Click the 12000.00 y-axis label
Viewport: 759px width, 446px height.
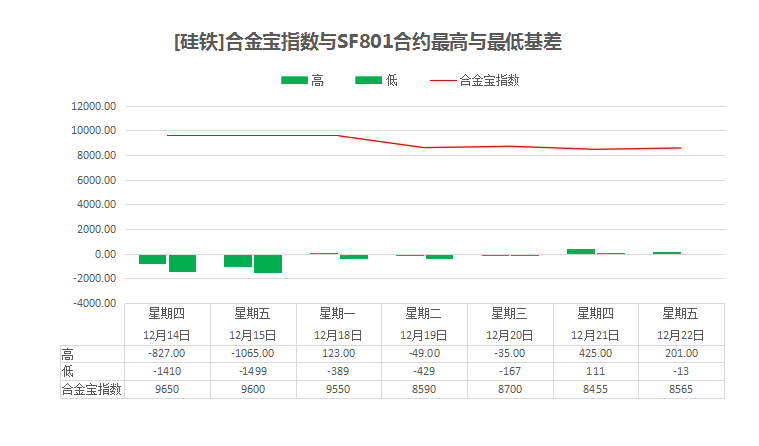(x=94, y=106)
